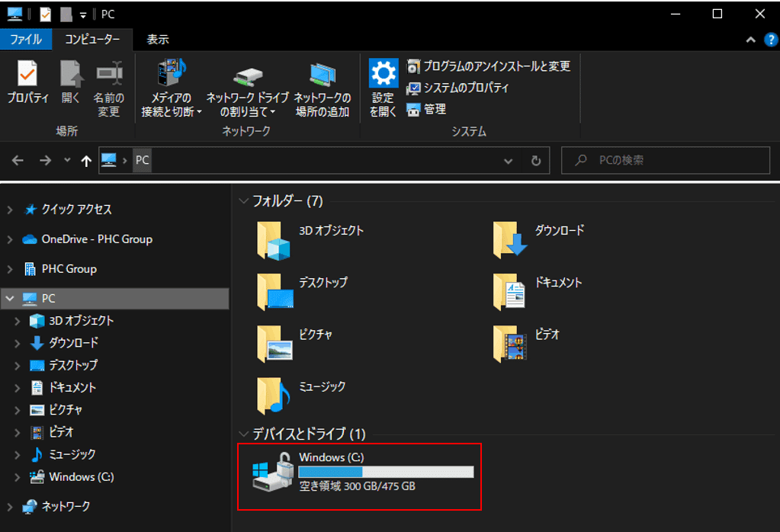Screen dimensions: 780x532
Task: Select the ビデオ folder icon
Action: [509, 344]
